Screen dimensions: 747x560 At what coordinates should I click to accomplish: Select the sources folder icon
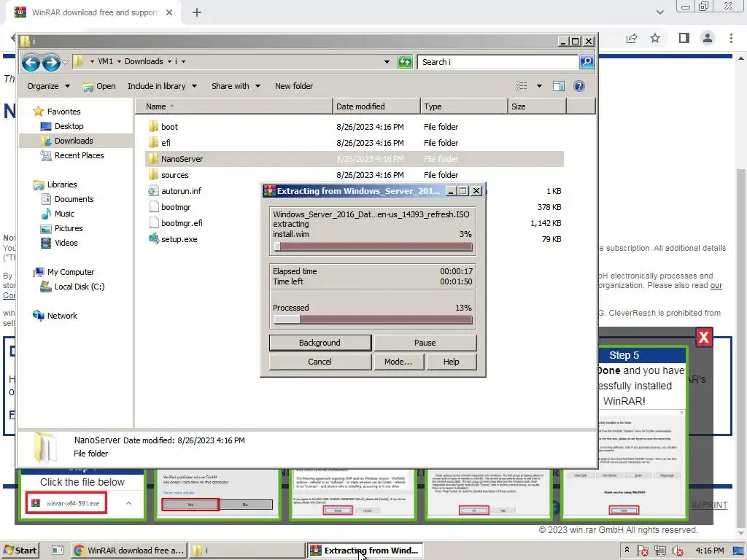(x=153, y=175)
